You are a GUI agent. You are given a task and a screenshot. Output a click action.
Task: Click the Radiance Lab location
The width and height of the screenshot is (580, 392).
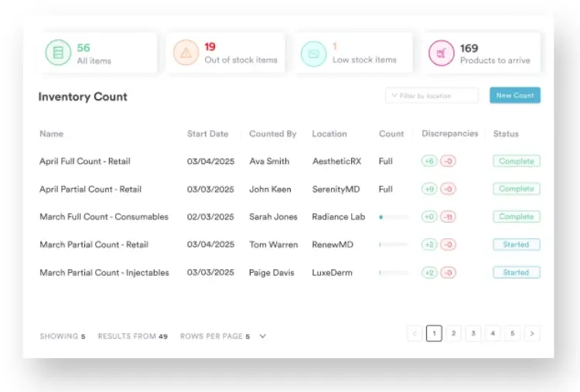[339, 216]
